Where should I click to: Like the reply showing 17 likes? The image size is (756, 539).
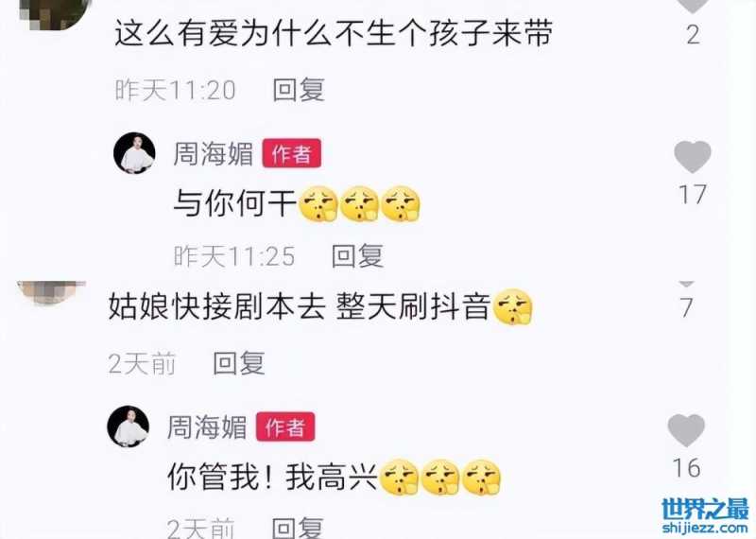coord(693,157)
